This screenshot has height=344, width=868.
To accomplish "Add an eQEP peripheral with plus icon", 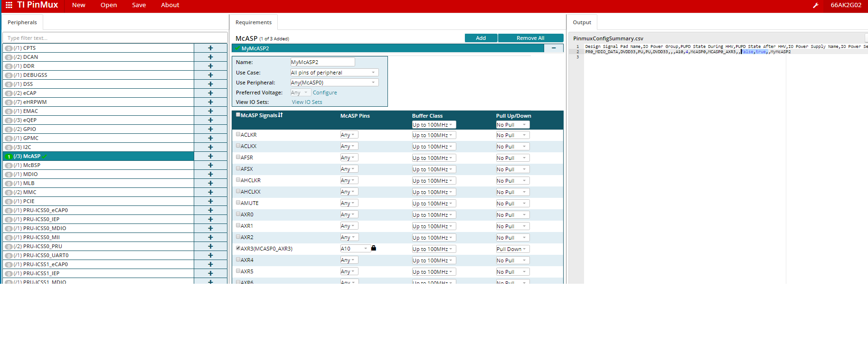I will click(x=210, y=120).
